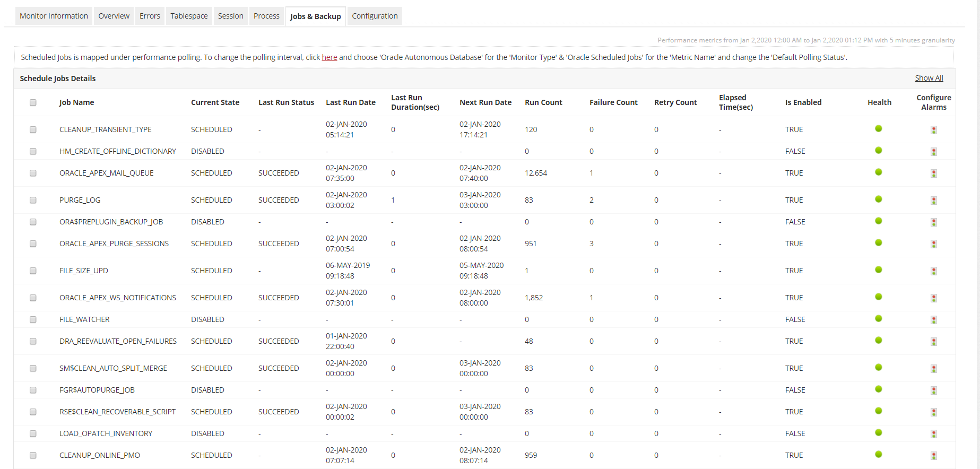
Task: Click health icon for HM_CREATE_OFFLINE_DICTIONARY
Action: (x=878, y=151)
